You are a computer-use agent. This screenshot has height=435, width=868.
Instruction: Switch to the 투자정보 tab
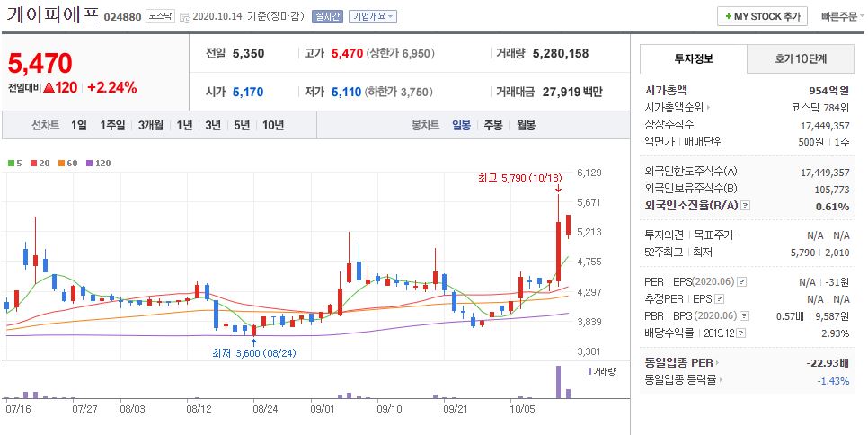click(694, 58)
